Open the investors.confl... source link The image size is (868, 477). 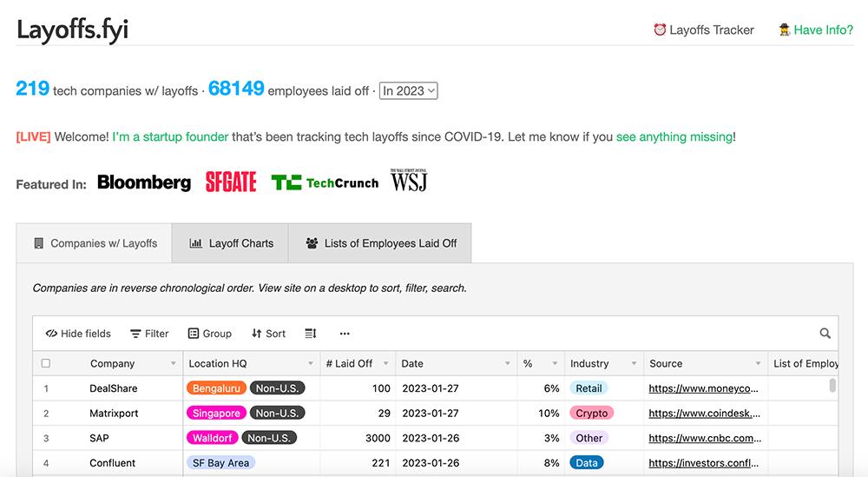tap(704, 463)
